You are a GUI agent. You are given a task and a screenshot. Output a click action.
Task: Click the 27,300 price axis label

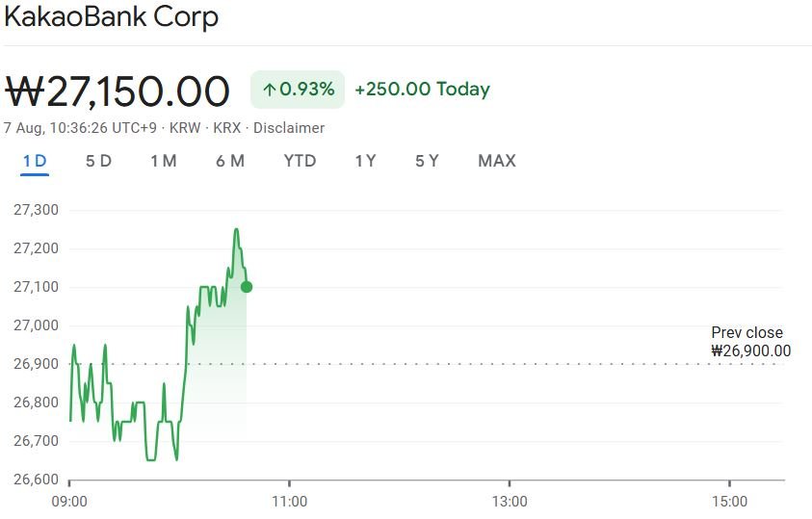pyautogui.click(x=36, y=210)
